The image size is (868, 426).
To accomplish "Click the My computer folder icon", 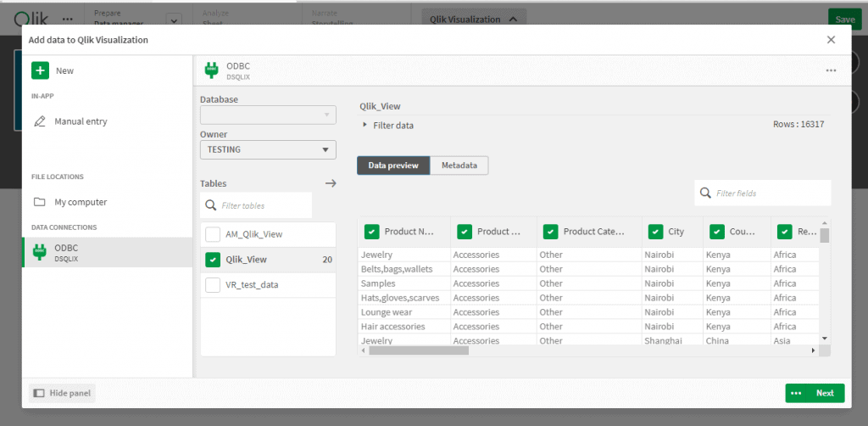I will (39, 202).
